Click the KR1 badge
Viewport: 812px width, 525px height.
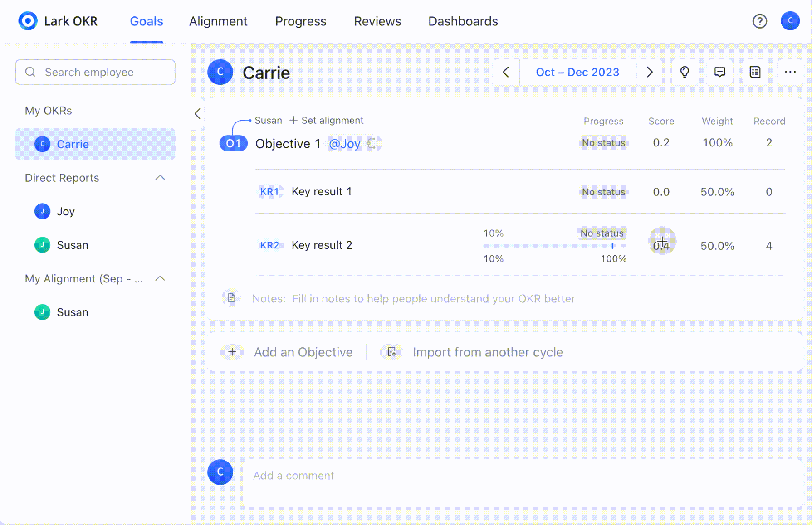(x=269, y=192)
